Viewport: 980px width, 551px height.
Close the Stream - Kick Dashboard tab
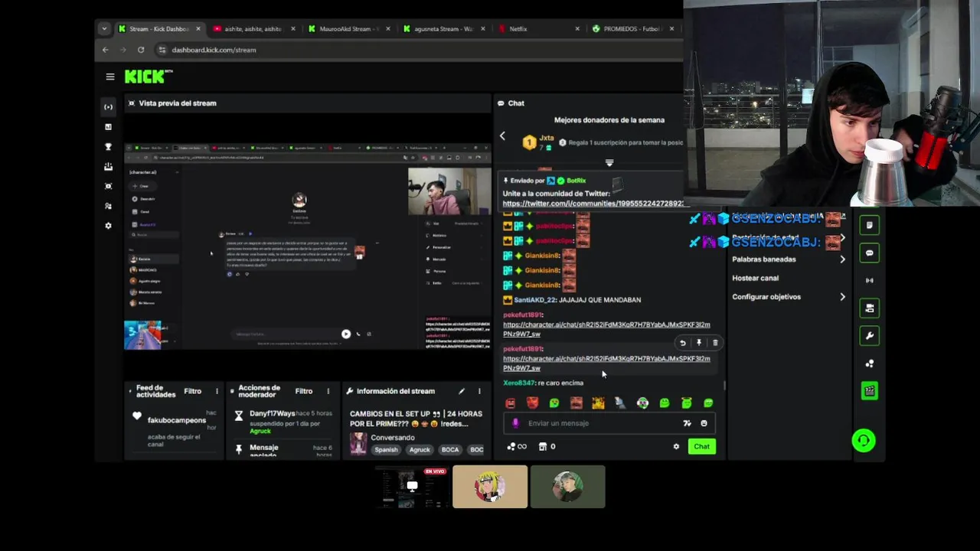tap(198, 29)
